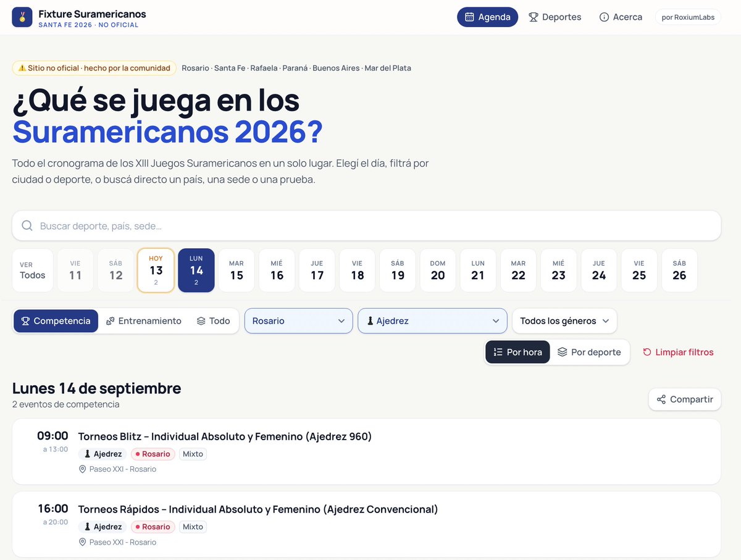Click the 16:00 time of the Torneos Rápidos event
The width and height of the screenshot is (741, 560).
(52, 509)
